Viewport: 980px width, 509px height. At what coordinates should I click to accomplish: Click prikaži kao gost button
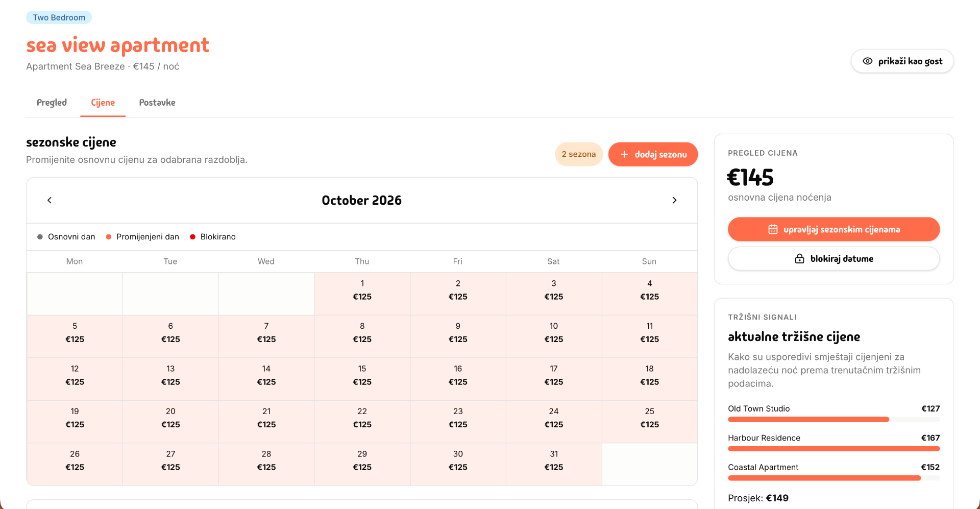pyautogui.click(x=902, y=61)
